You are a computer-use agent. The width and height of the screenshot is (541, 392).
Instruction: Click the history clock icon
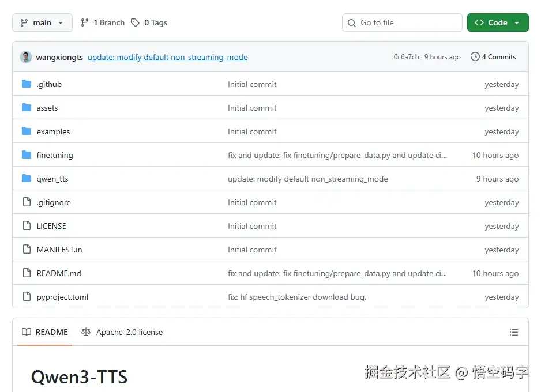point(475,56)
